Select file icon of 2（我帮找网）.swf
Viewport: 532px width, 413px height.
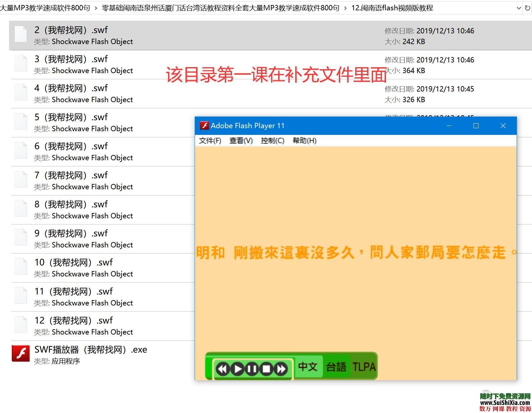click(21, 34)
